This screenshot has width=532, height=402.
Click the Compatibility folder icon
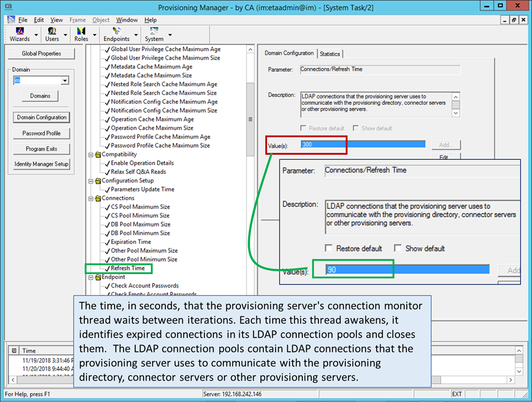98,155
